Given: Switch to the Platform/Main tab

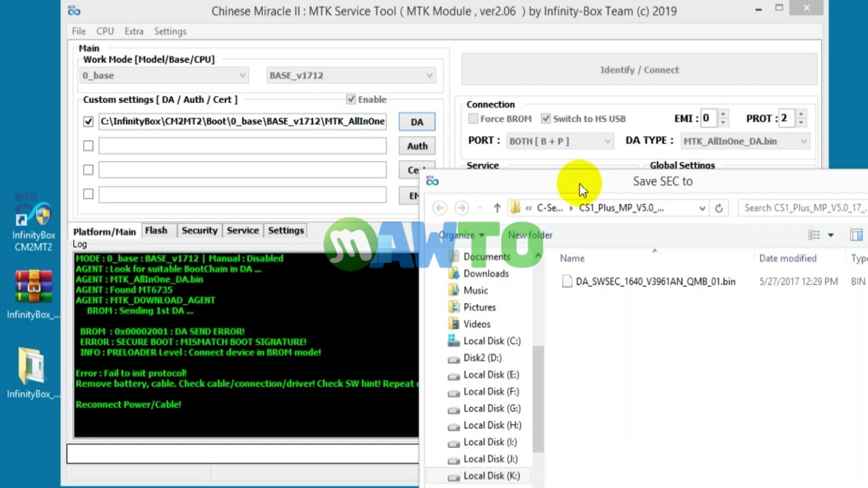Looking at the screenshot, I should [104, 231].
